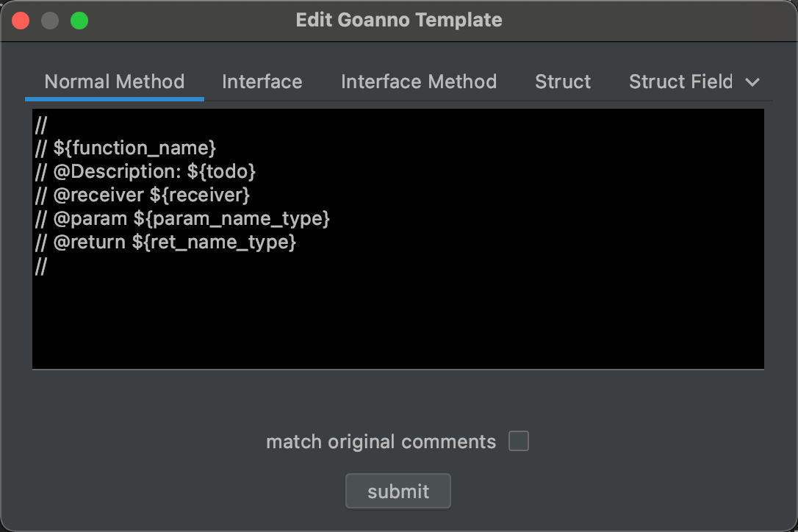Place cursor on the @receiver line
This screenshot has width=798, height=532.
pyautogui.click(x=143, y=195)
